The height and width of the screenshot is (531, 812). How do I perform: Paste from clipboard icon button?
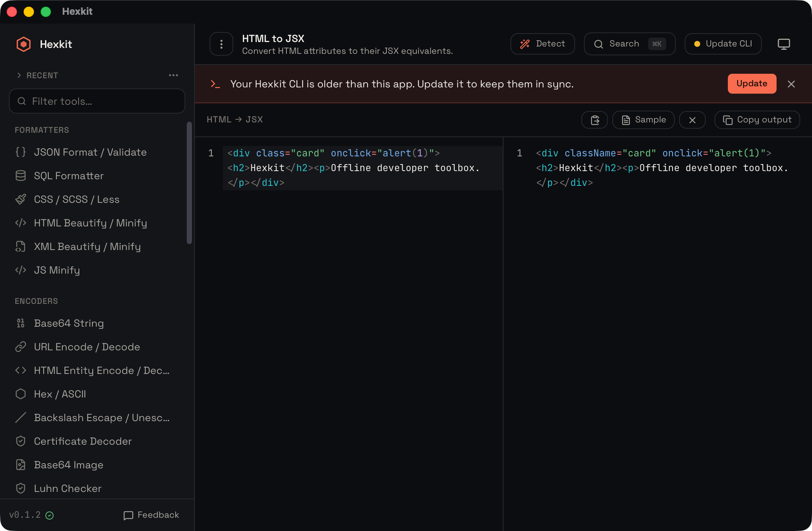[595, 120]
